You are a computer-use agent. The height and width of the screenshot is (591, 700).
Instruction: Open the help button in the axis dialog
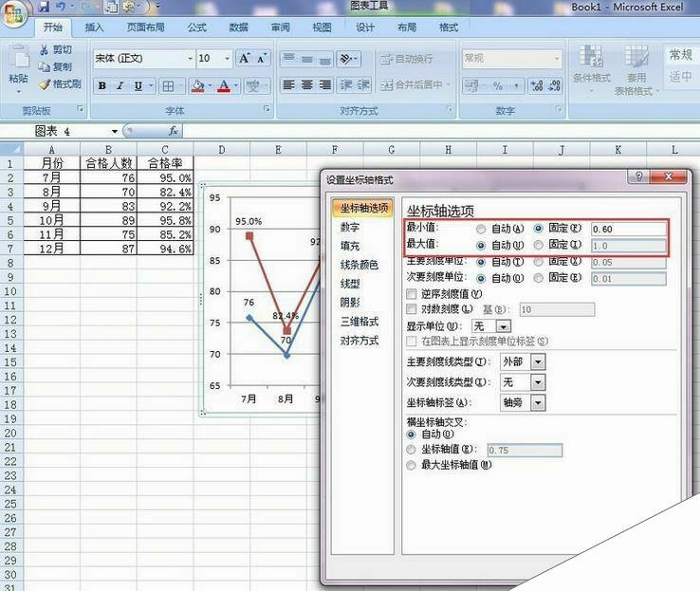tap(639, 176)
